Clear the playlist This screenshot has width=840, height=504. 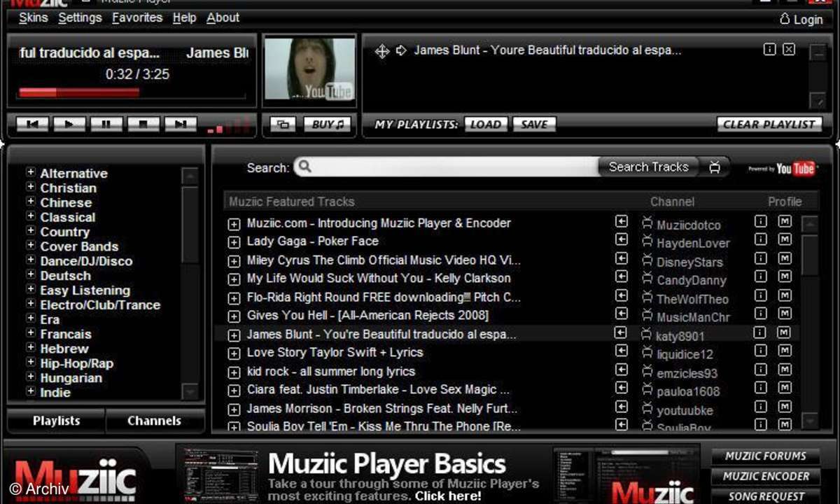769,125
